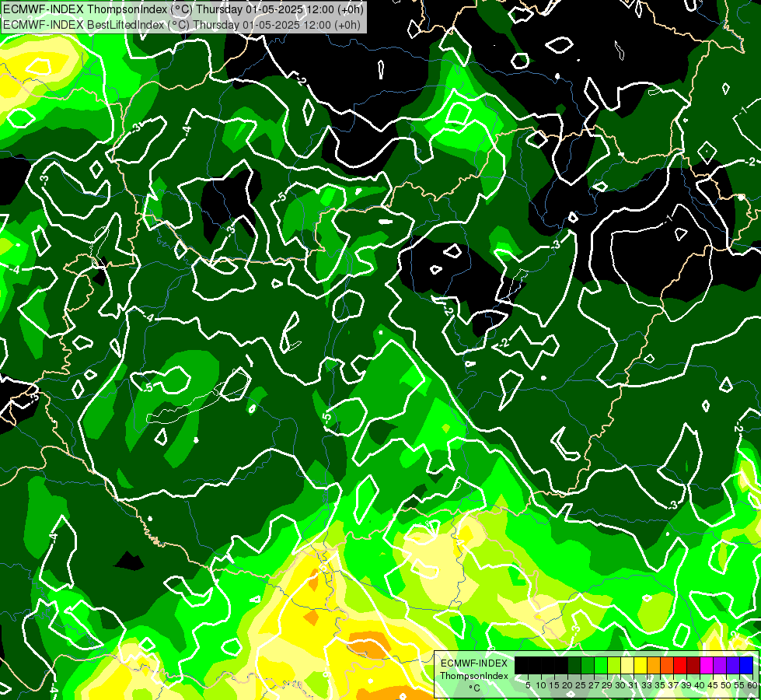
Task: Click the legend tick value 29
Action: pyautogui.click(x=607, y=685)
